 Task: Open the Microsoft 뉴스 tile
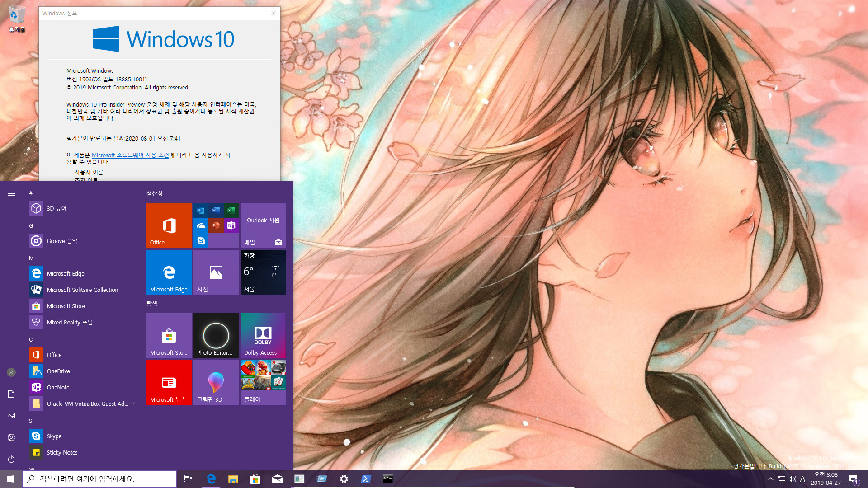point(169,383)
